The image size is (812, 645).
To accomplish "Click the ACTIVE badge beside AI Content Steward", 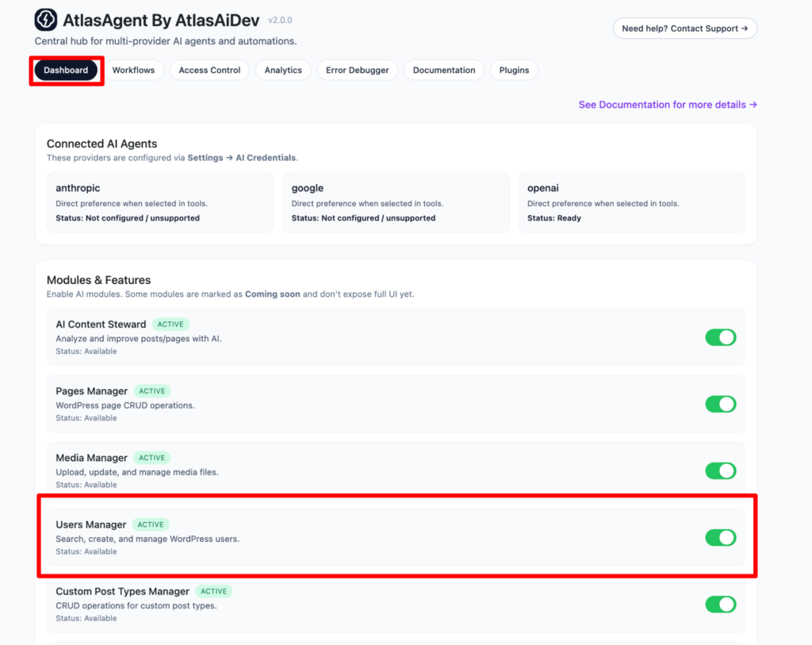I will (170, 324).
